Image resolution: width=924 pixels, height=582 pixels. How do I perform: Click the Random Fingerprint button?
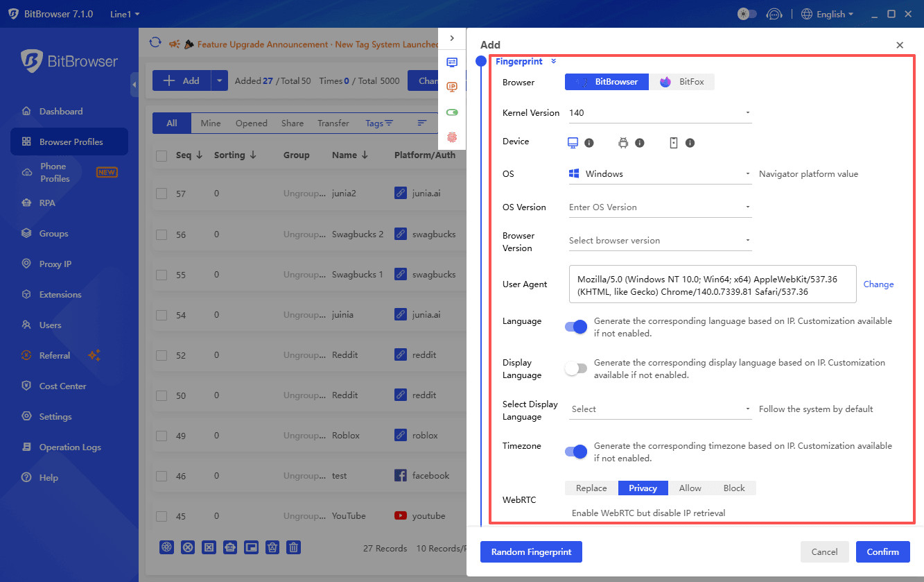[531, 552]
